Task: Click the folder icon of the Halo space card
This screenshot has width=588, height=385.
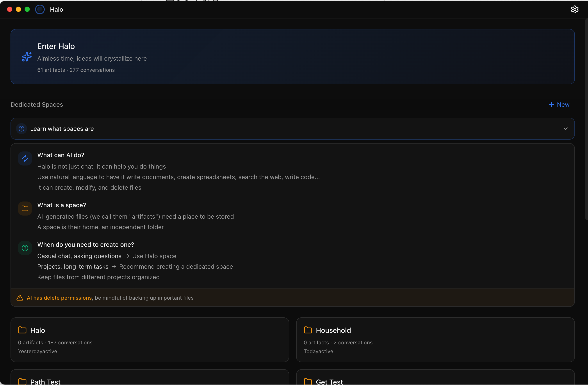Action: pos(22,330)
